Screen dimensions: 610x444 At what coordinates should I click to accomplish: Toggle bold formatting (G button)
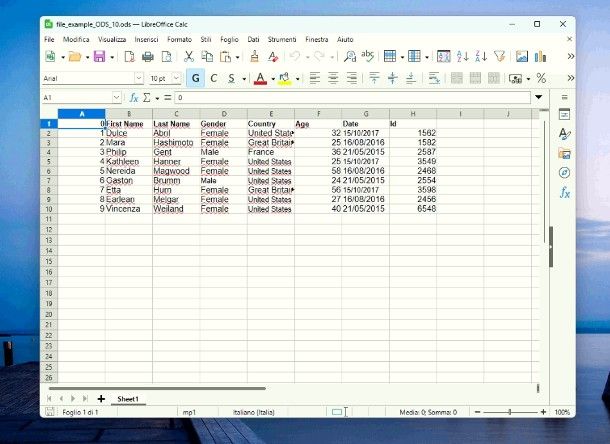tap(195, 78)
